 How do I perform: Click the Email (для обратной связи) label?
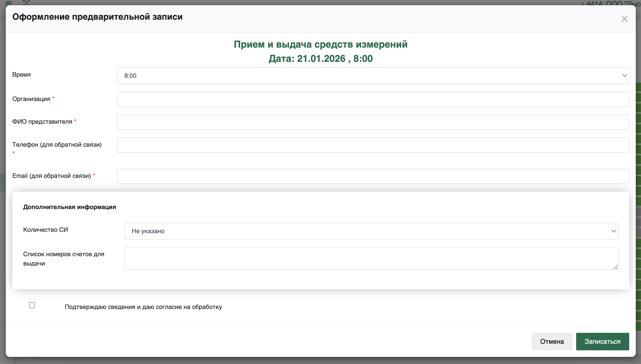(x=51, y=176)
